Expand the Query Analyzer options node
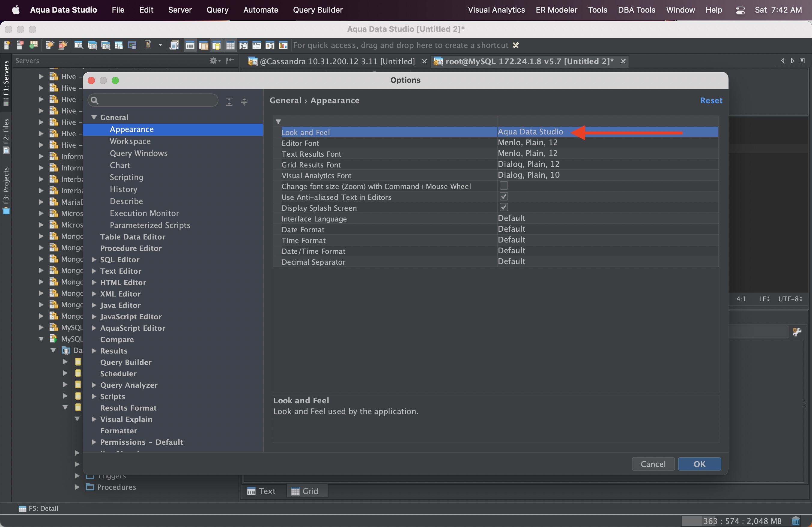Screen dimensions: 812x527 tap(94, 385)
